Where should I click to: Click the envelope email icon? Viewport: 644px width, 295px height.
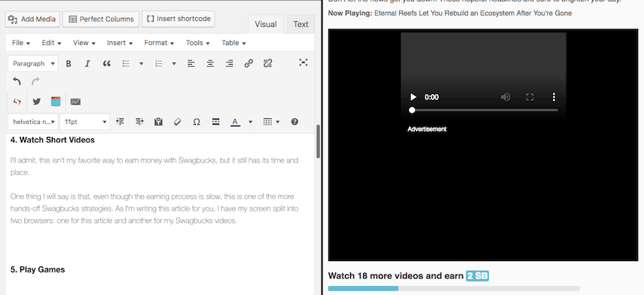coord(75,102)
